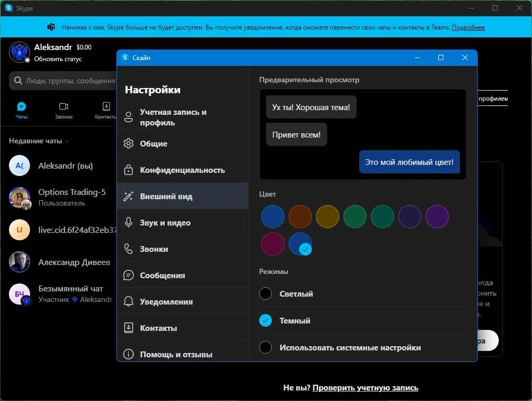Click the 'Ух ты! Хорошая тема!' preview bubble
532x401 pixels.
pos(311,107)
